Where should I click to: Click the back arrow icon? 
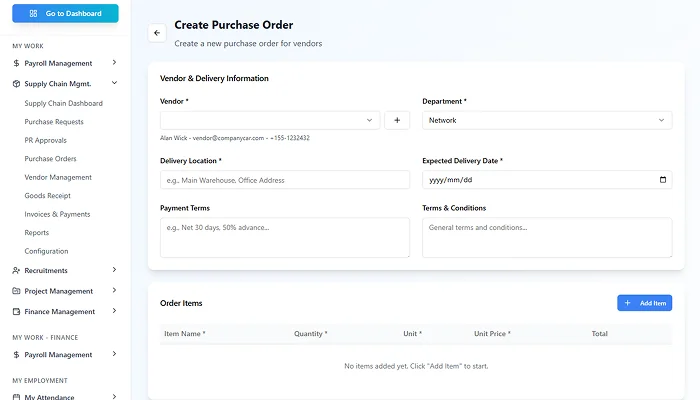[156, 33]
